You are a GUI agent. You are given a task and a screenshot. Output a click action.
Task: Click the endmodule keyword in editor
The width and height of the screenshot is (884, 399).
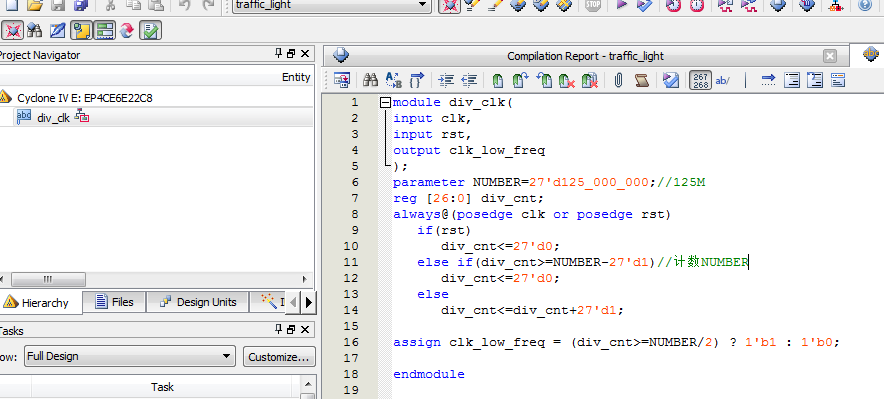point(428,374)
